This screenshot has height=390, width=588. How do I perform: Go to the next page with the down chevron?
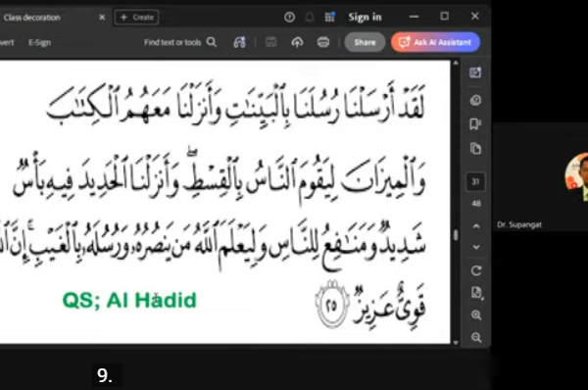(476, 247)
